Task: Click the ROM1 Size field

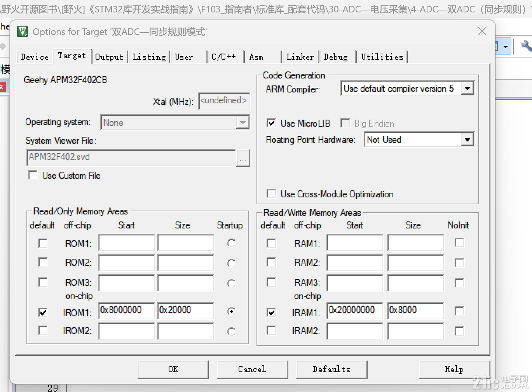Action: coord(185,243)
